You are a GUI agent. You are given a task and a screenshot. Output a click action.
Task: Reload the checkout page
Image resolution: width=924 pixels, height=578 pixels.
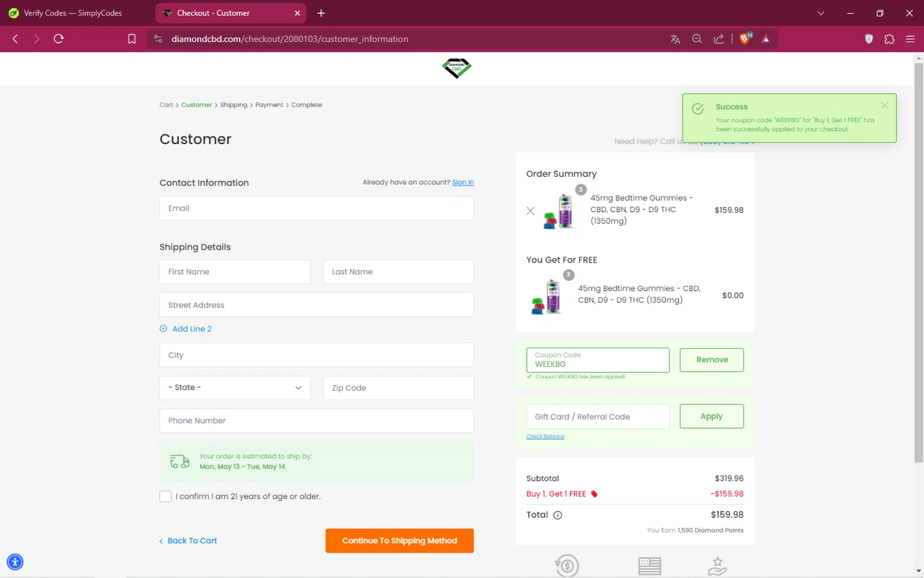pos(59,39)
